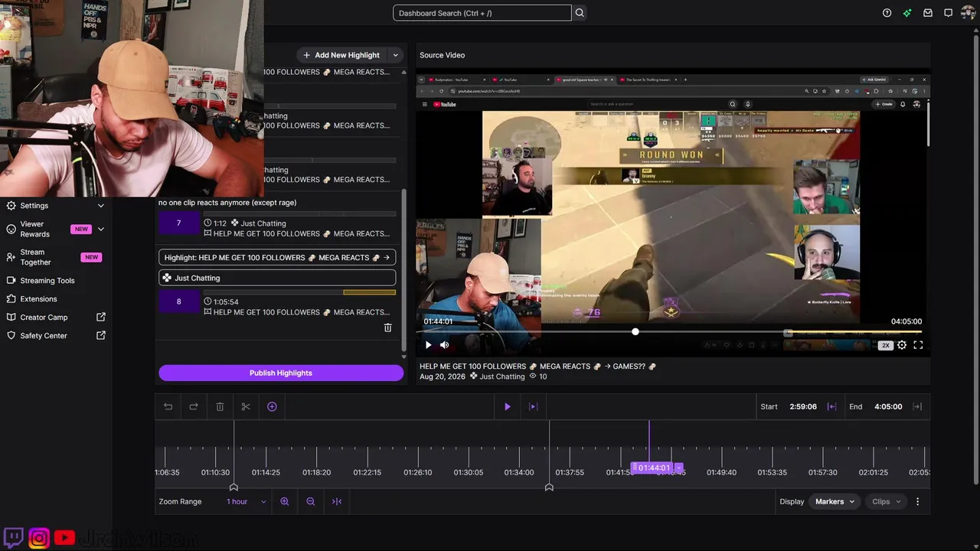This screenshot has width=980, height=551.
Task: Play the source video
Action: coord(429,345)
